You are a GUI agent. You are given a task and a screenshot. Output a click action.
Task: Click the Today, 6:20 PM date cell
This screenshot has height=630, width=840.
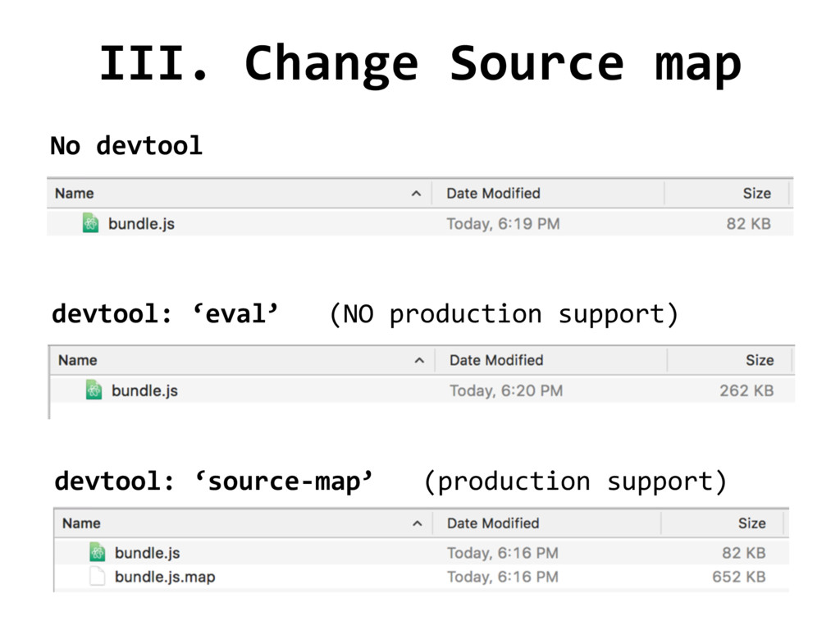506,390
